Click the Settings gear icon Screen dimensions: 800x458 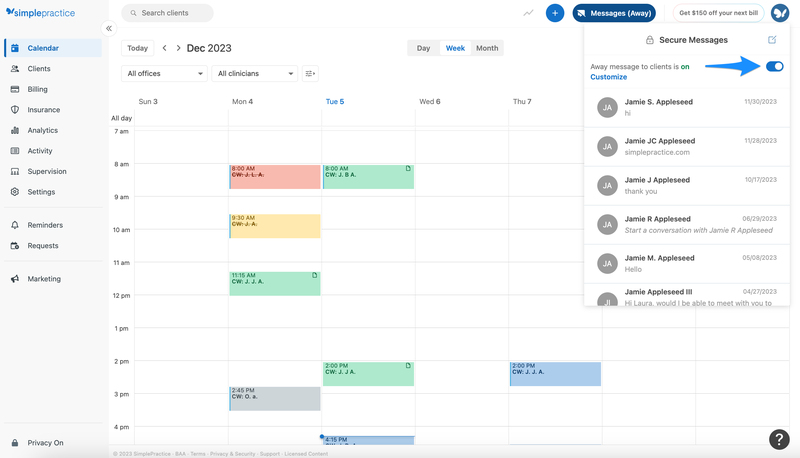click(x=15, y=192)
